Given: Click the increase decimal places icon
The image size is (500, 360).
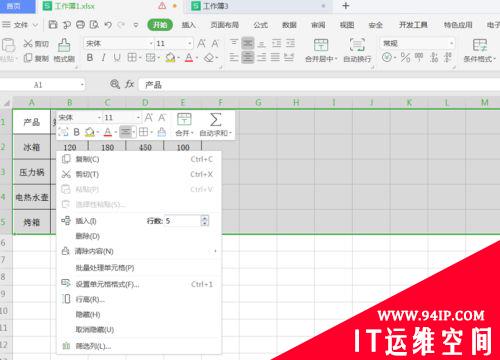Looking at the screenshot, I should [x=434, y=58].
